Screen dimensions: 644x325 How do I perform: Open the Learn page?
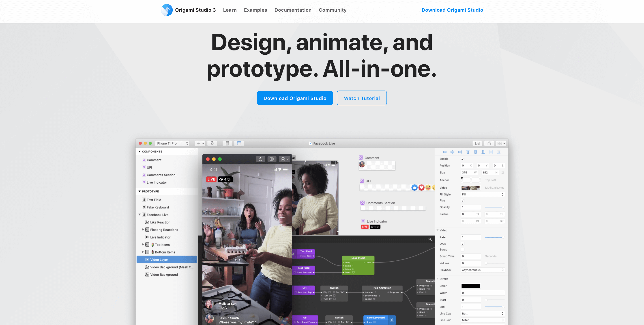230,10
